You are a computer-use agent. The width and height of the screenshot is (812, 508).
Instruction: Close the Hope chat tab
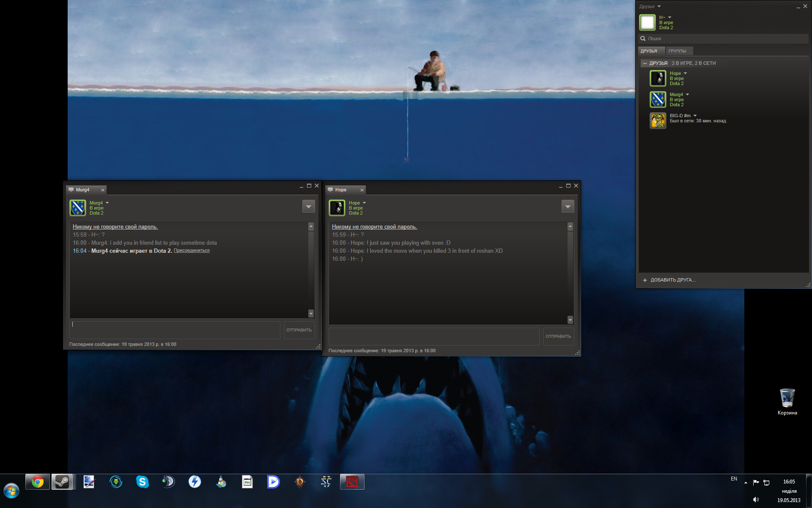click(362, 190)
